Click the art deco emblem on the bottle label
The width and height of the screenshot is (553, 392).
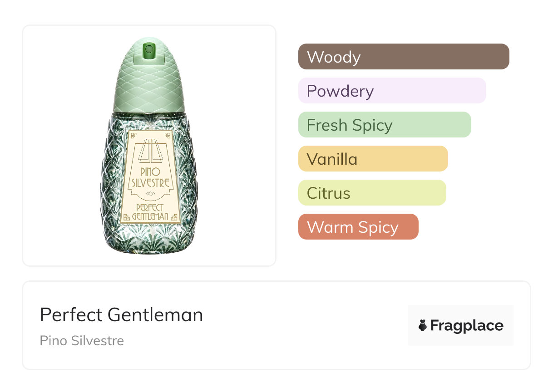coord(150,151)
